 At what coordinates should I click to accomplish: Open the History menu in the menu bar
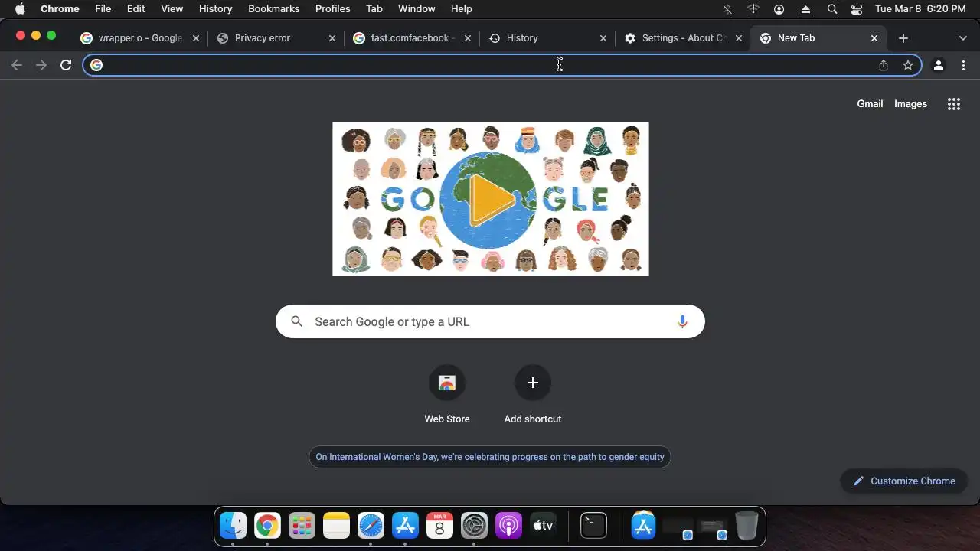coord(216,9)
